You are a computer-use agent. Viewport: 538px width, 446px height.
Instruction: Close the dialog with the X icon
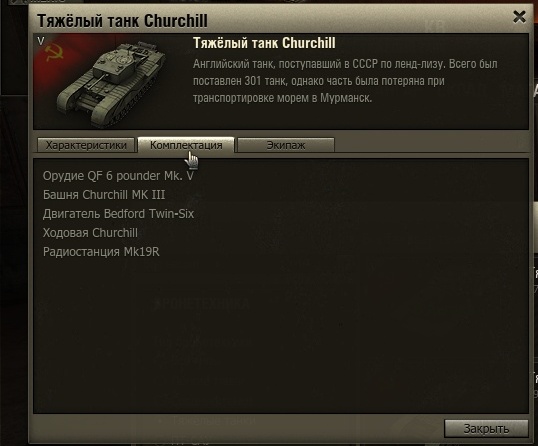[x=519, y=16]
